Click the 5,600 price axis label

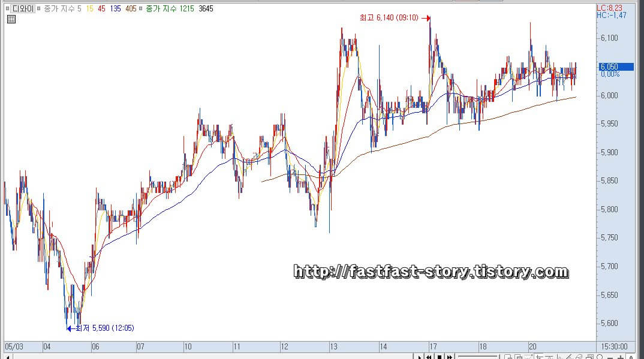pos(609,323)
